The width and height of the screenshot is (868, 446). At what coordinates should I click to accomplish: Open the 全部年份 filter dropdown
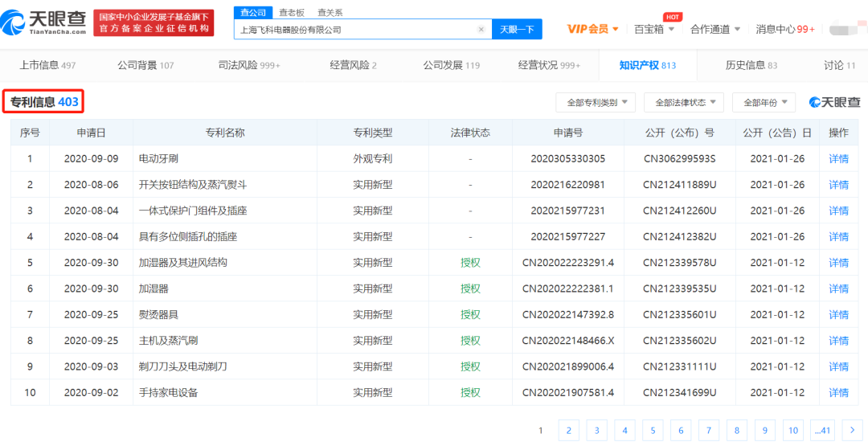coord(764,102)
